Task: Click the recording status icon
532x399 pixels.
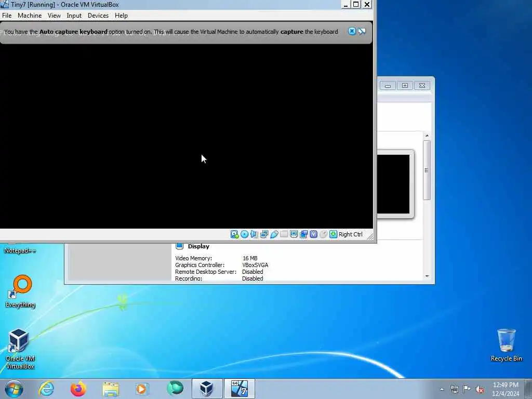Action: click(303, 234)
